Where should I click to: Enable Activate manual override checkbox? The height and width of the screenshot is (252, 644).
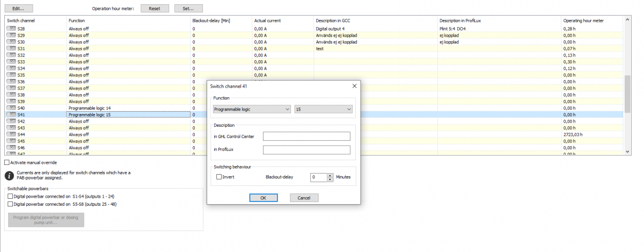[x=7, y=162]
